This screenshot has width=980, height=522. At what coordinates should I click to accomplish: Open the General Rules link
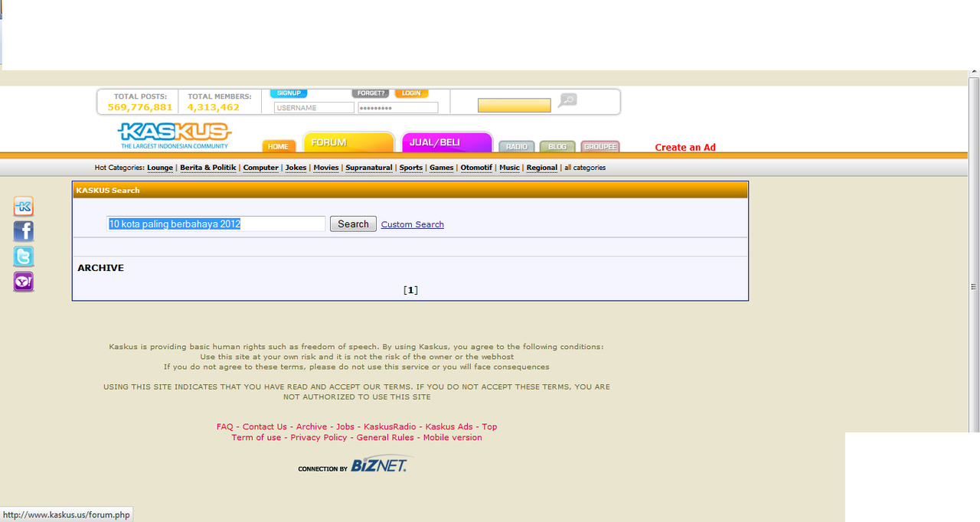[385, 438]
